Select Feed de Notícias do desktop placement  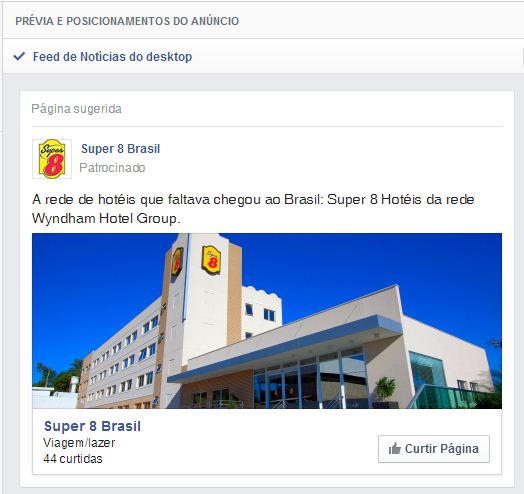112,56
